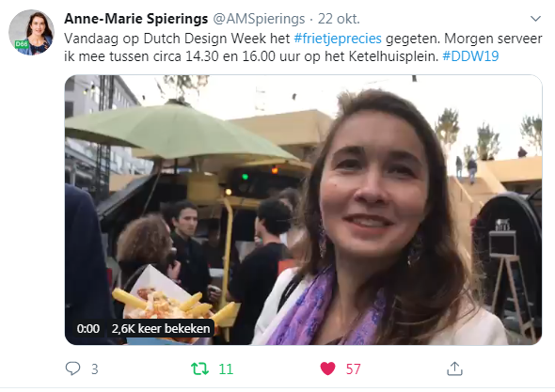Click the 0:00 video time label
The height and width of the screenshot is (392, 555).
click(x=88, y=329)
